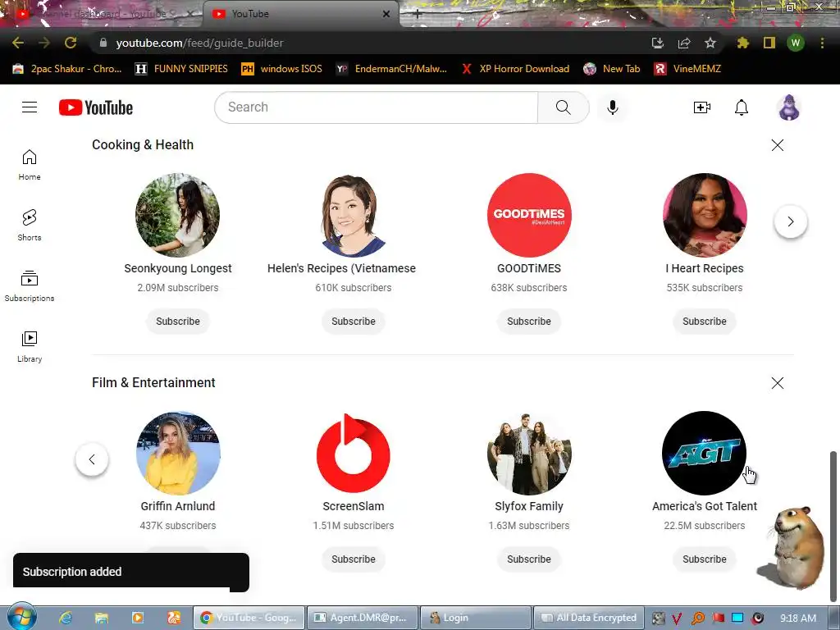Open the Create video camera icon

[x=702, y=107]
